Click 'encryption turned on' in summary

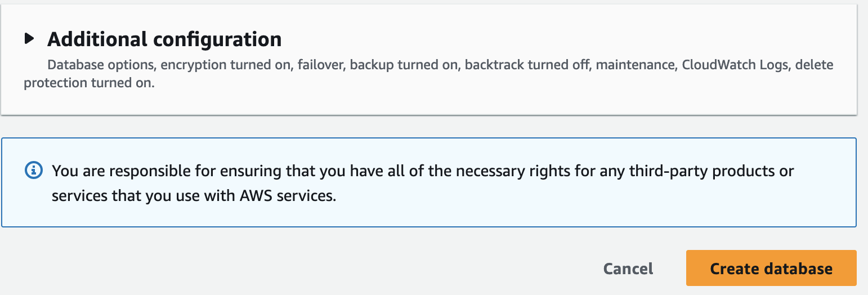(x=225, y=65)
